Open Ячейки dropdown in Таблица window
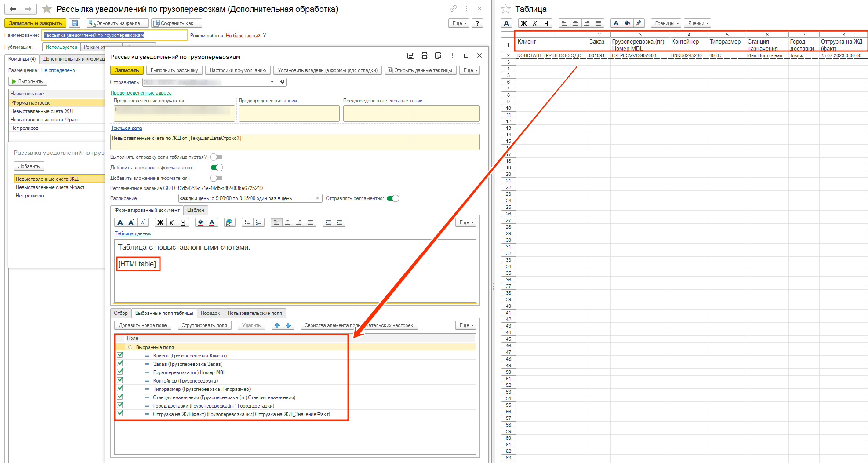868x463 pixels. [x=698, y=23]
